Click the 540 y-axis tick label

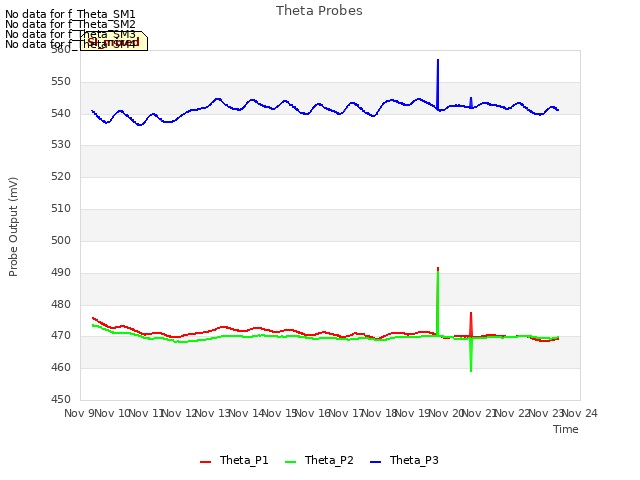click(61, 113)
